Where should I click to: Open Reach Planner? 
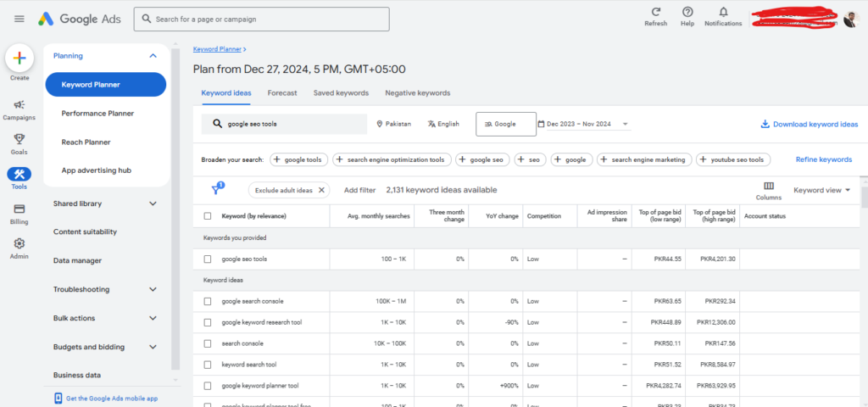(x=86, y=142)
